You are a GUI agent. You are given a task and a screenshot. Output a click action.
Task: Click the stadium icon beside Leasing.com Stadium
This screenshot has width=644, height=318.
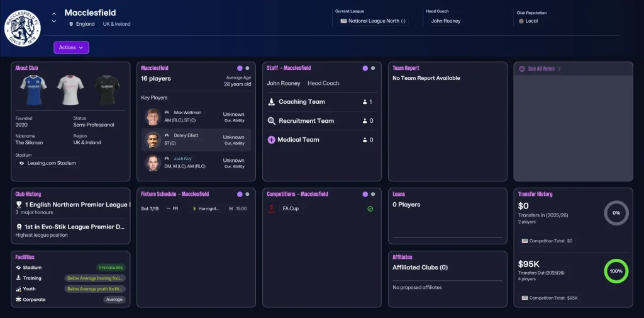tap(22, 163)
